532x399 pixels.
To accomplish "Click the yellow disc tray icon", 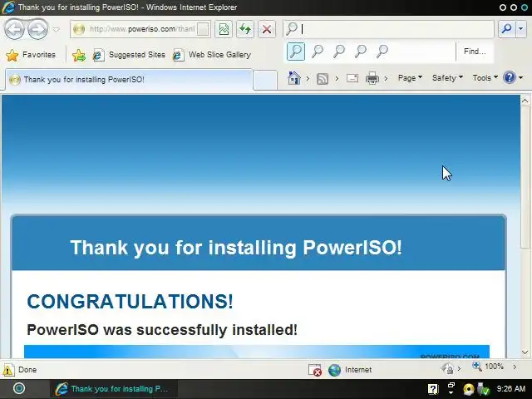I will point(469,389).
